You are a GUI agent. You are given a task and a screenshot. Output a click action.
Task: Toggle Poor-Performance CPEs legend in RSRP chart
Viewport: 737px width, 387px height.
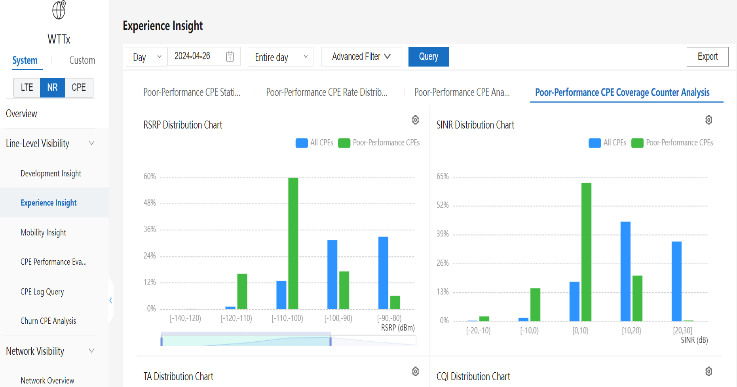pyautogui.click(x=379, y=142)
